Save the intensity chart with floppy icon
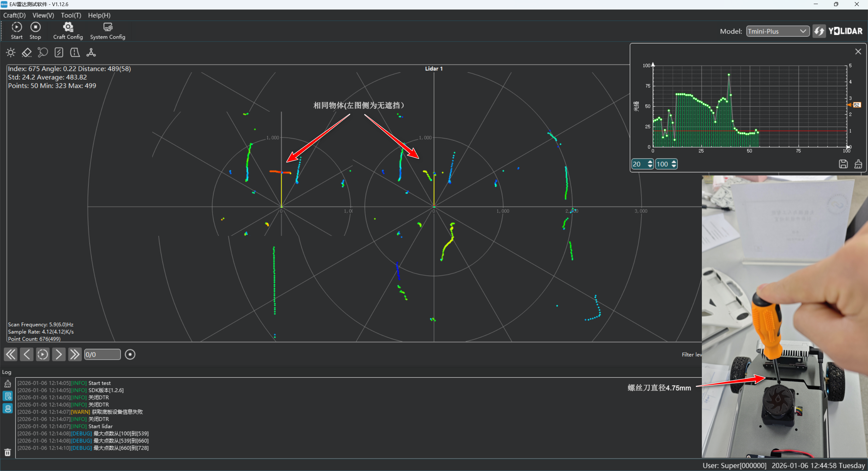Viewport: 868px width, 471px height. [x=843, y=164]
